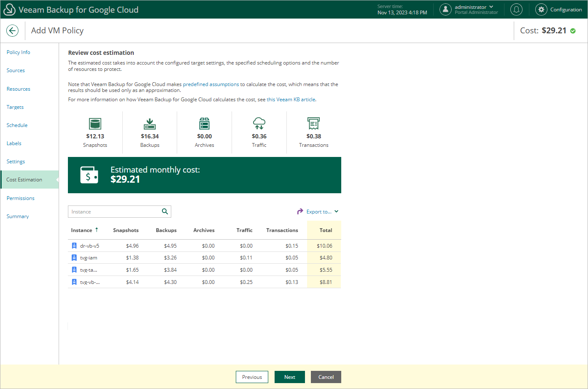
Task: Click the $10.06 total cell
Action: (x=324, y=246)
